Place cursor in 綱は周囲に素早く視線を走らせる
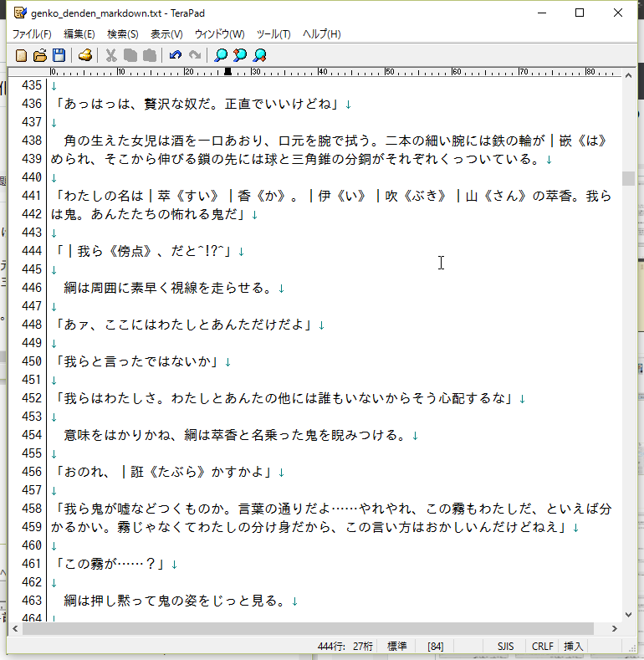Image resolution: width=644 pixels, height=660 pixels. pyautogui.click(x=167, y=288)
